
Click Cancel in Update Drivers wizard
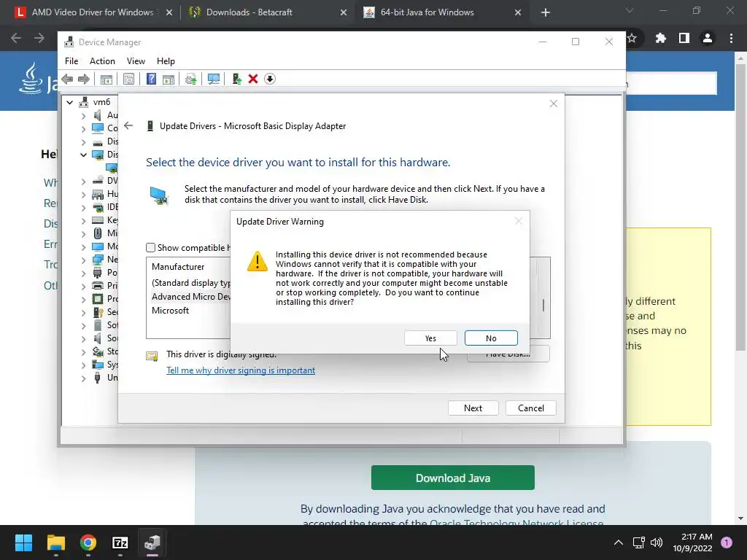[x=531, y=408]
